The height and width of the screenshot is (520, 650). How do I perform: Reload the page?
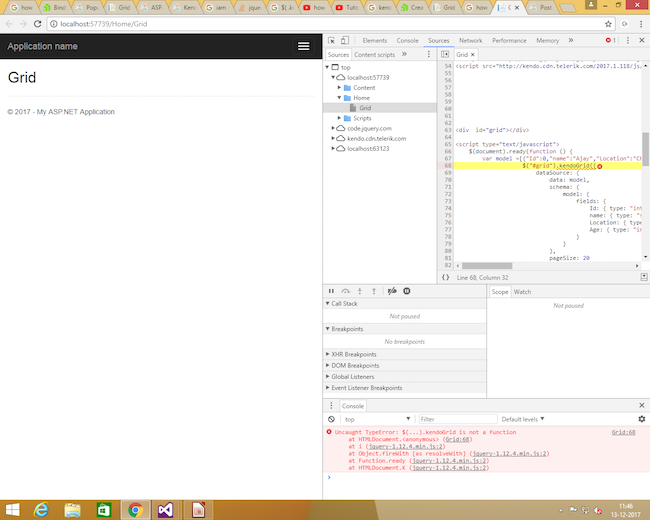pyautogui.click(x=37, y=24)
